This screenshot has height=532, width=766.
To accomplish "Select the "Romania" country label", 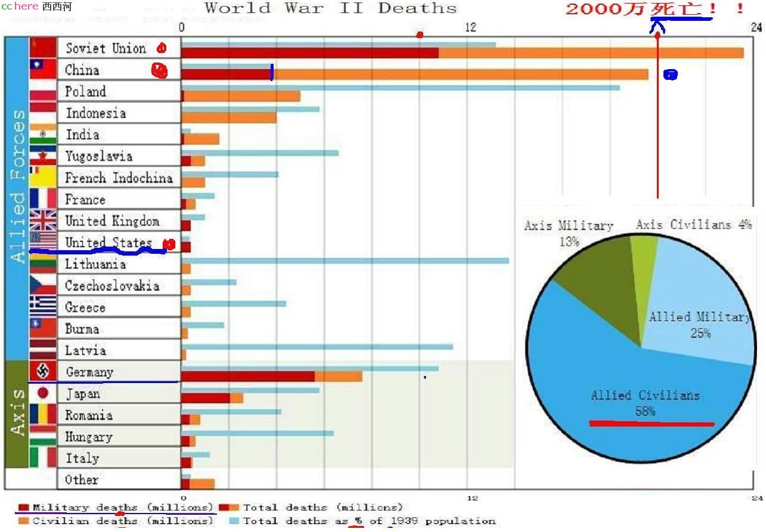I will click(x=89, y=415).
